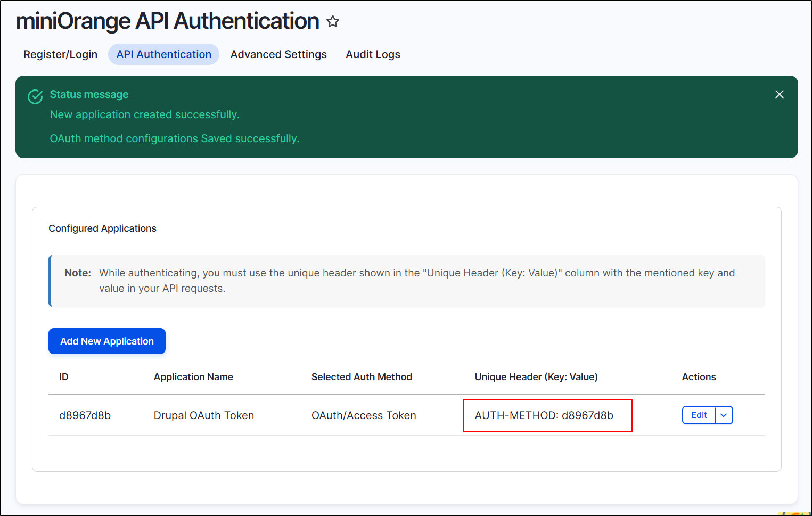Image resolution: width=812 pixels, height=516 pixels.
Task: Dismiss the status message with the X icon
Action: [779, 94]
